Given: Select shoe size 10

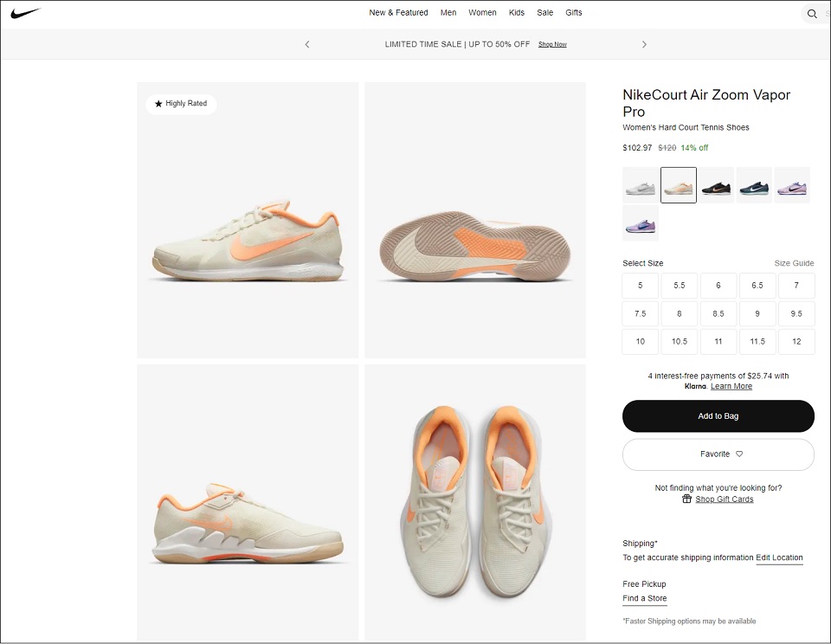Looking at the screenshot, I should coord(641,342).
